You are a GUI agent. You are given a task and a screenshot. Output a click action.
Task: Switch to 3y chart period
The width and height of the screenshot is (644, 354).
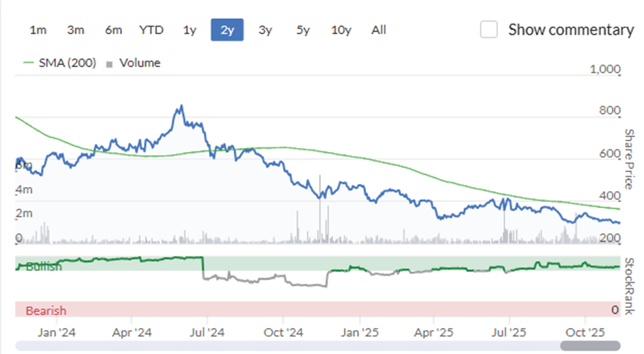[265, 30]
